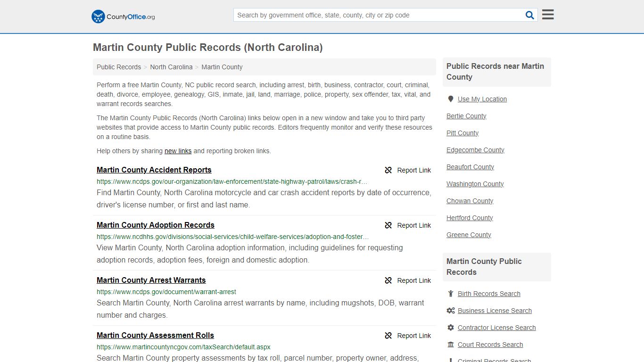Click the magnifier search icon
Screen dimensions: 644x362
(530, 15)
